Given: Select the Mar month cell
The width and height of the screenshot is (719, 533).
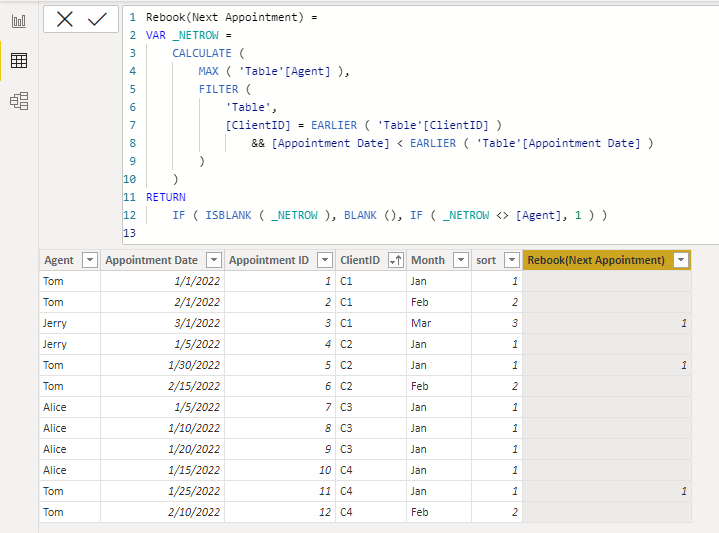Looking at the screenshot, I should click(439, 323).
